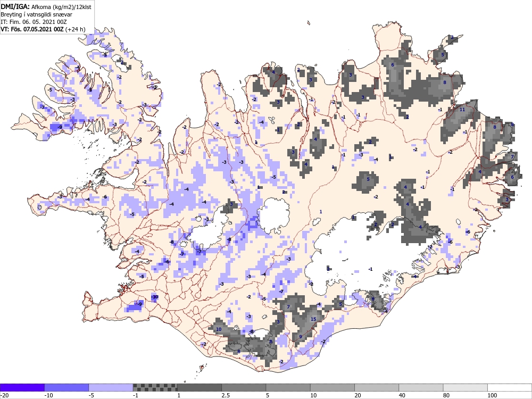
Task: Click the darkest gray 1 to 2.5 legend swatch
Action: coord(199,387)
